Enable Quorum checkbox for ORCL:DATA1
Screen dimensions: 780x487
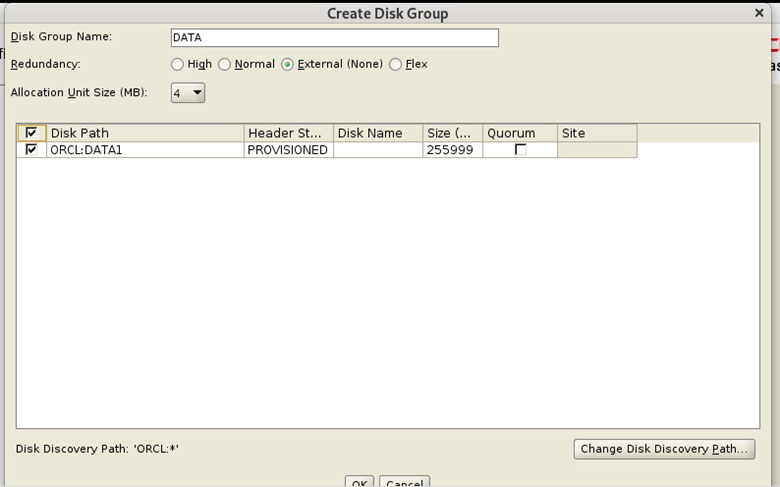(520, 150)
